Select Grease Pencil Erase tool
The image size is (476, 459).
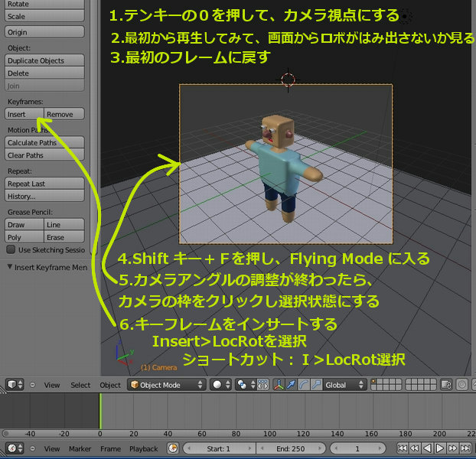coord(64,237)
